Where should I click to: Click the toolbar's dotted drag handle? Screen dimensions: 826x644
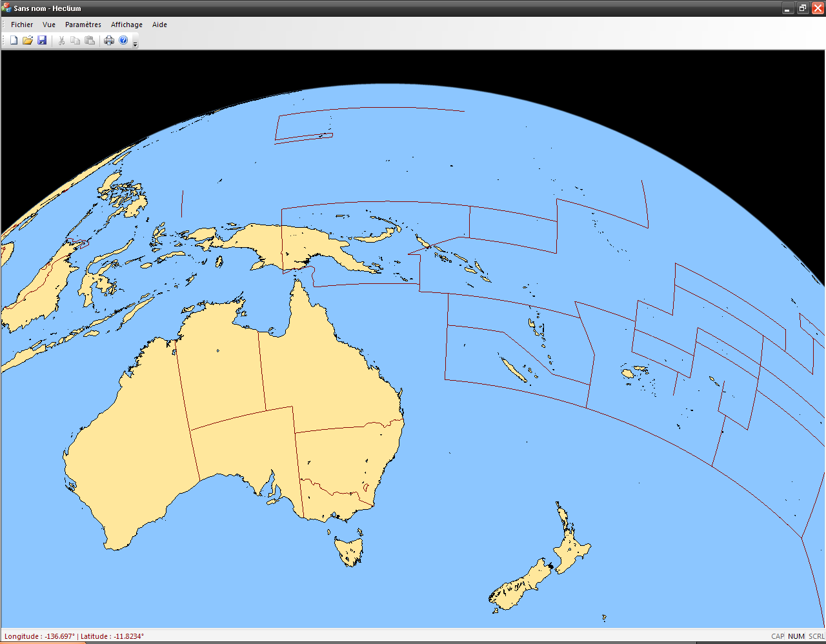tap(4, 41)
